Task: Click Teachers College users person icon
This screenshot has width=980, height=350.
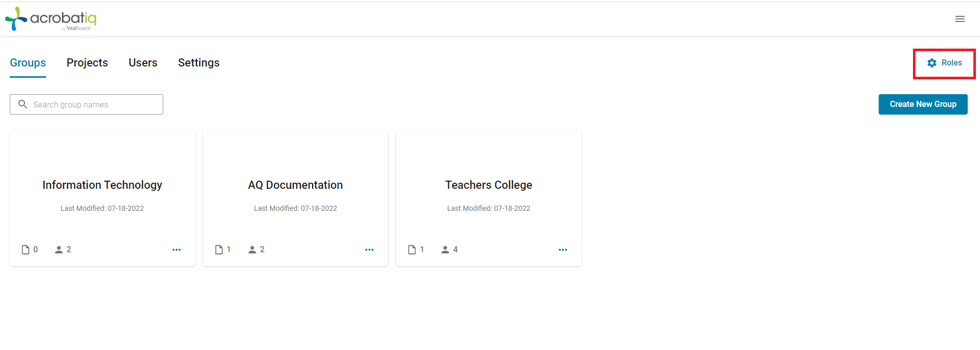Action: (445, 250)
